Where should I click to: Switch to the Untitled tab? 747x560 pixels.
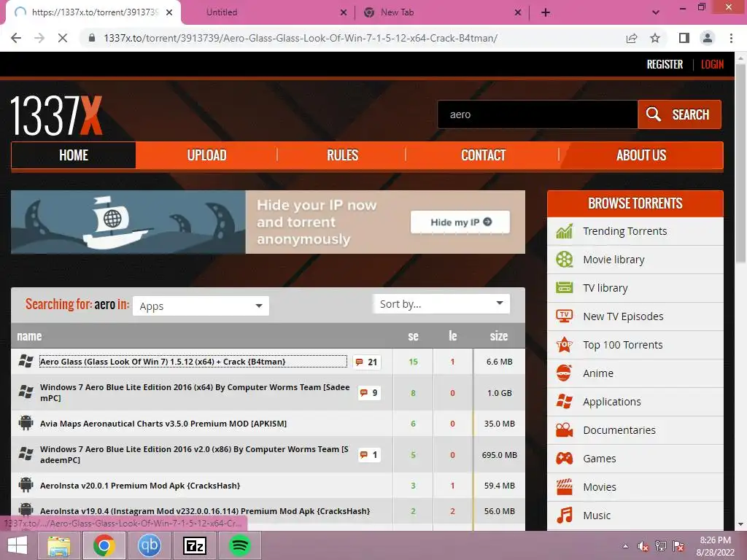coord(267,12)
